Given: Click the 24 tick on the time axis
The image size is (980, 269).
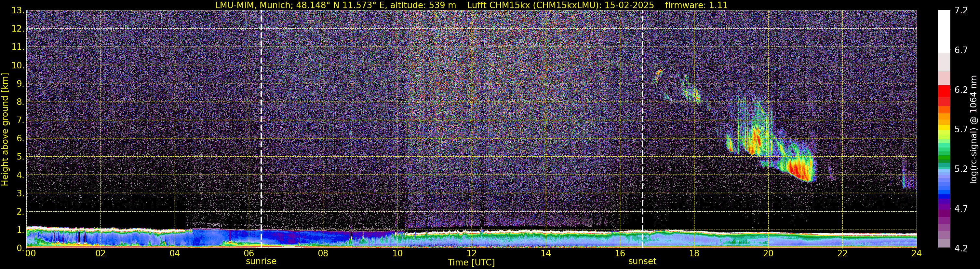Looking at the screenshot, I should (x=917, y=253).
